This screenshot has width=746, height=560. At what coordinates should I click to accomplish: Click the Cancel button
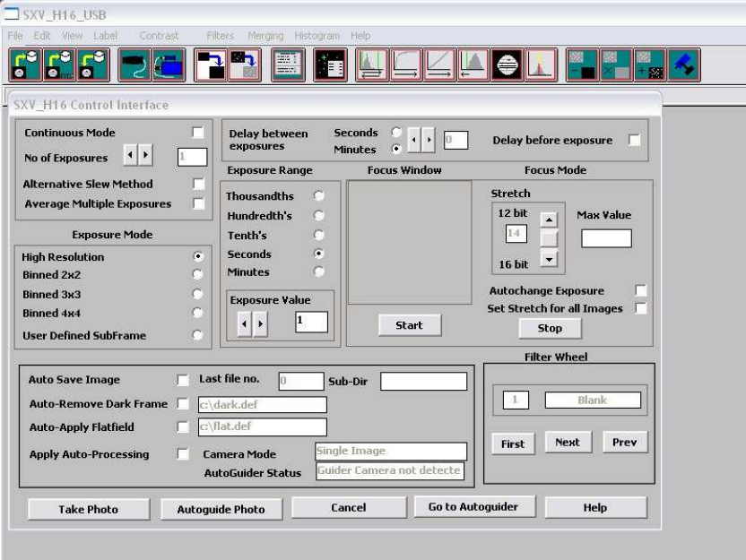pos(349,507)
